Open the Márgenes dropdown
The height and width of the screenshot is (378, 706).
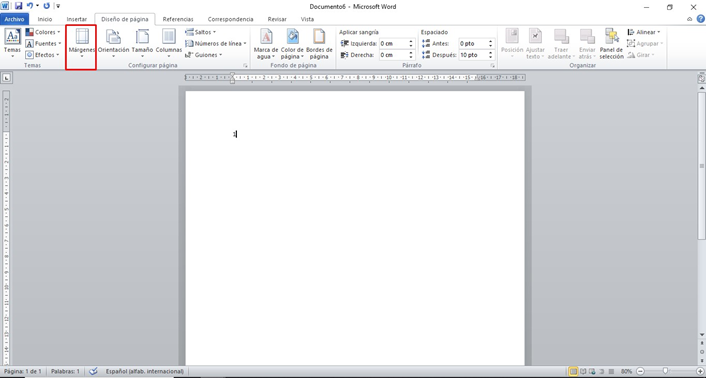(81, 43)
